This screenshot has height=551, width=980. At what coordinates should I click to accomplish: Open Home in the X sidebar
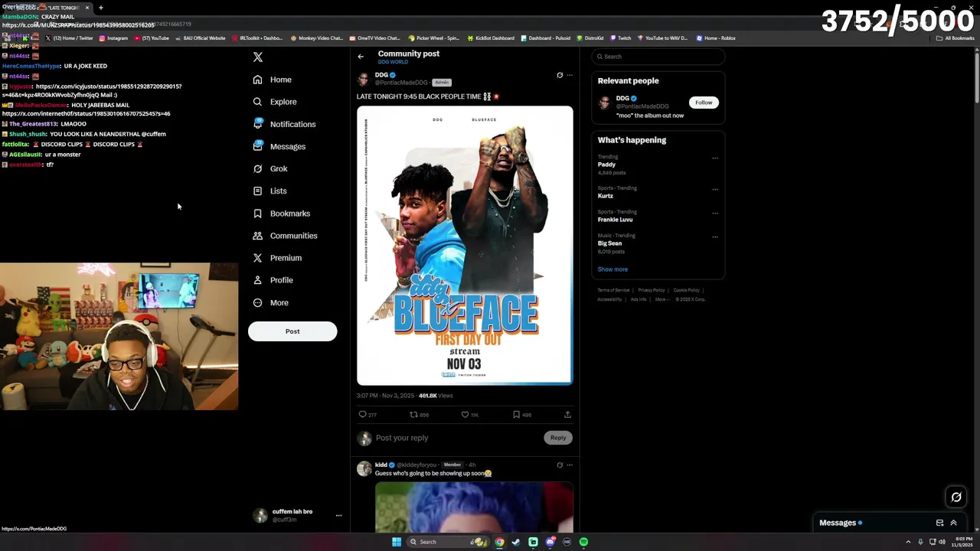click(x=273, y=80)
